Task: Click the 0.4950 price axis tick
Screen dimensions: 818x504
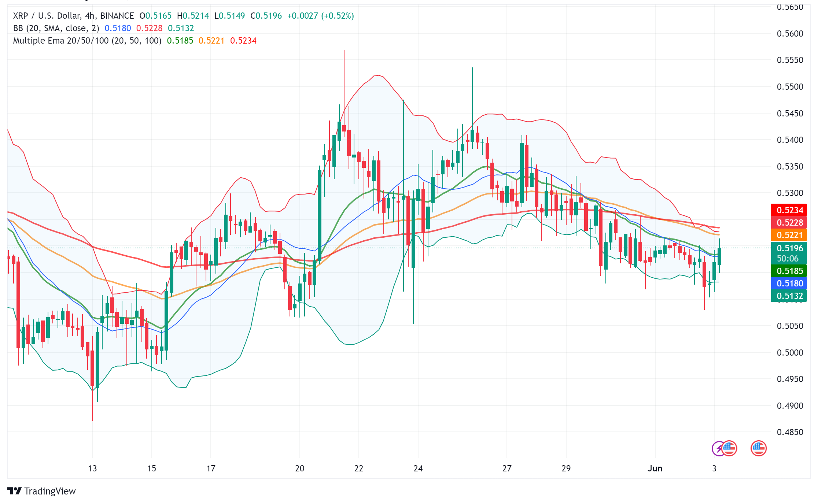Action: [x=790, y=379]
